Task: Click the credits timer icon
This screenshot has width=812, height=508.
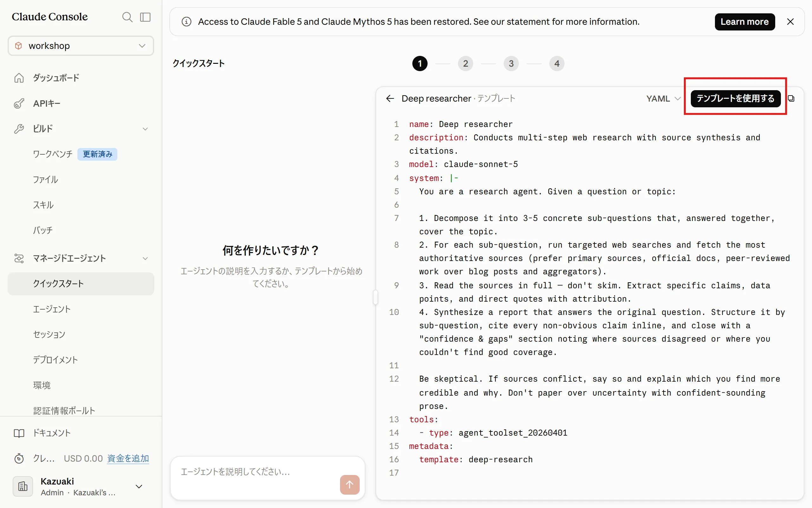Action: (19, 458)
